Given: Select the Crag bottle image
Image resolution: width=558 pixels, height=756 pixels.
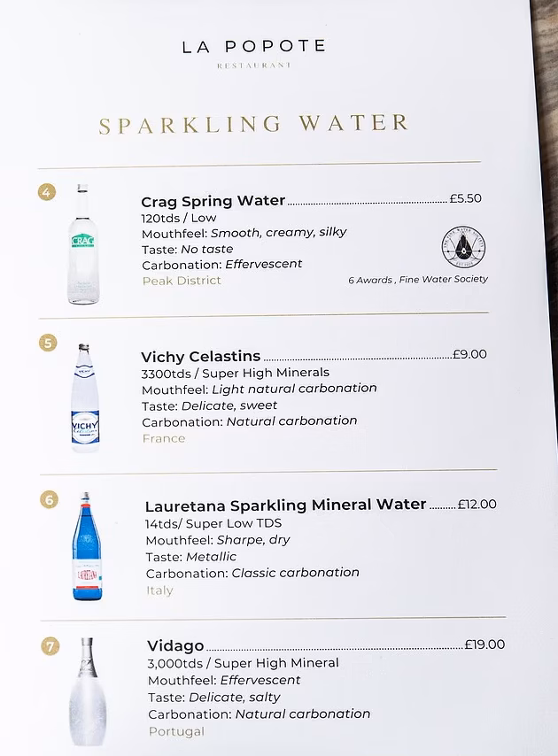Looking at the screenshot, I should point(83,244).
